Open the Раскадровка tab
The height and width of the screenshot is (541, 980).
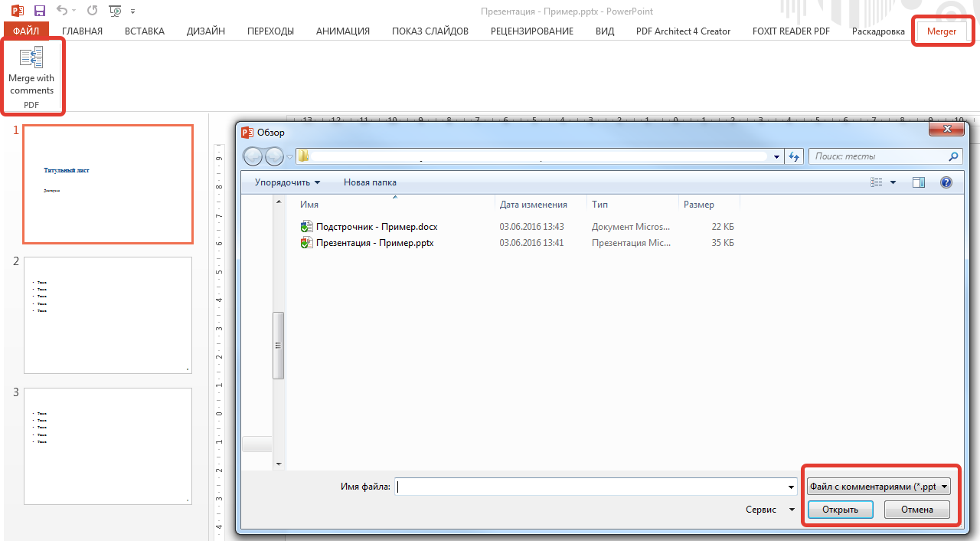click(878, 31)
